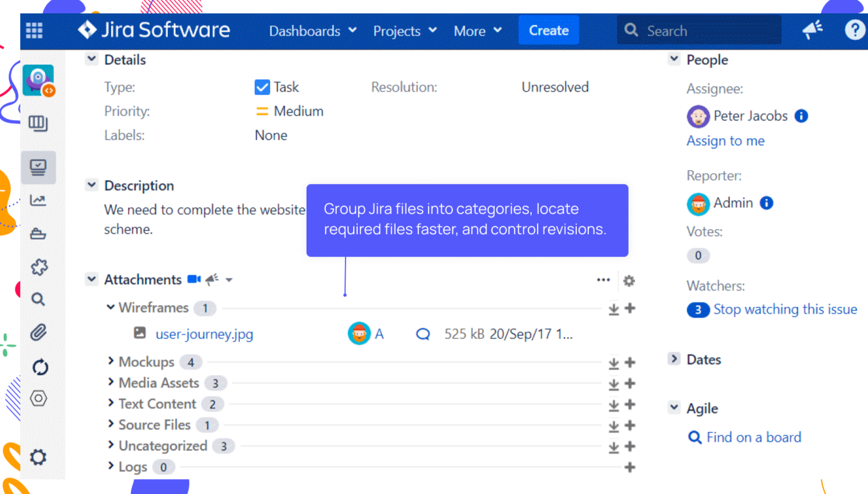Expand the Logs category

point(111,465)
